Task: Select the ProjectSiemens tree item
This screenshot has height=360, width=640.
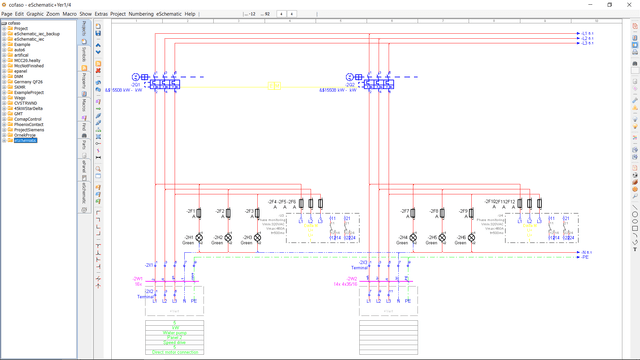Action: 29,130
